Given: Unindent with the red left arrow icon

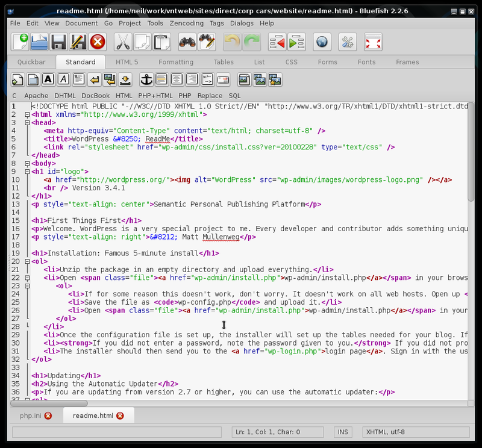Looking at the screenshot, I should (x=277, y=42).
